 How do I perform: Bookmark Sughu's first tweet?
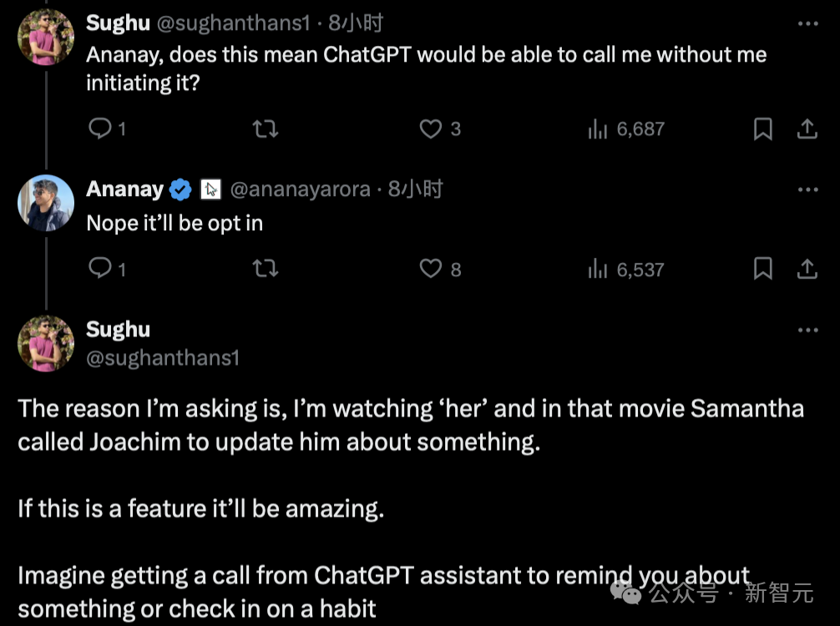click(x=763, y=129)
